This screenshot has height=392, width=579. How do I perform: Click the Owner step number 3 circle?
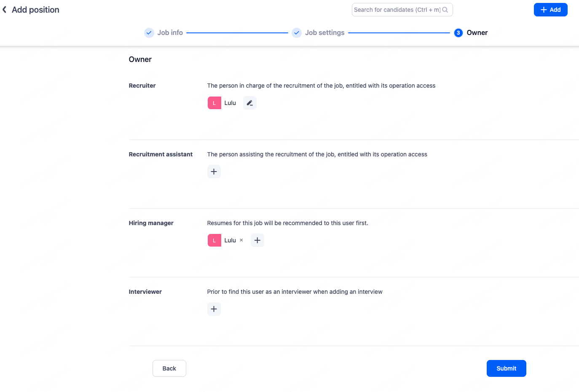(x=458, y=33)
